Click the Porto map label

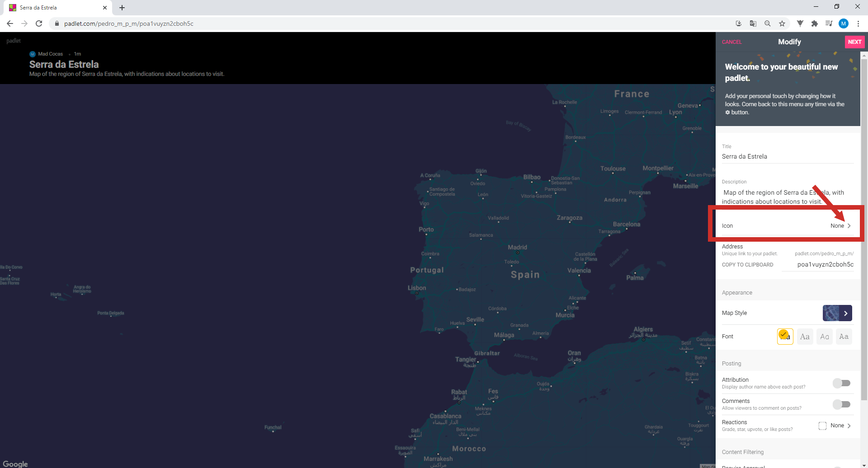pos(426,229)
